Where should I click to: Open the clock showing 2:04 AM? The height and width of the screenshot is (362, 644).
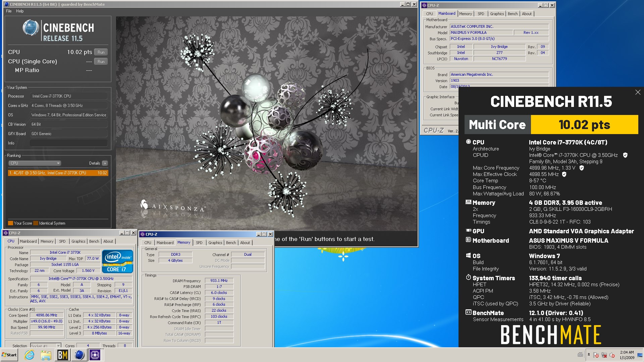627,355
